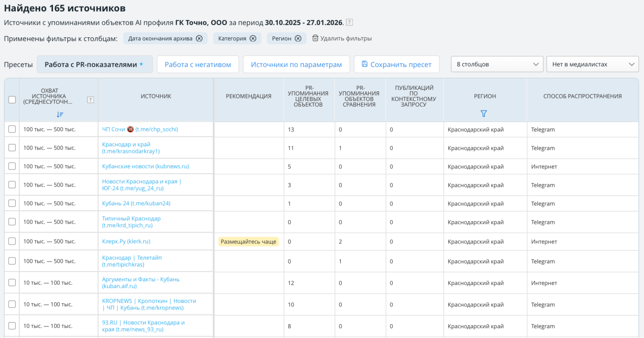This screenshot has height=338, width=644.
Task: Open the Нет в медиалистах dropdown
Action: [592, 64]
